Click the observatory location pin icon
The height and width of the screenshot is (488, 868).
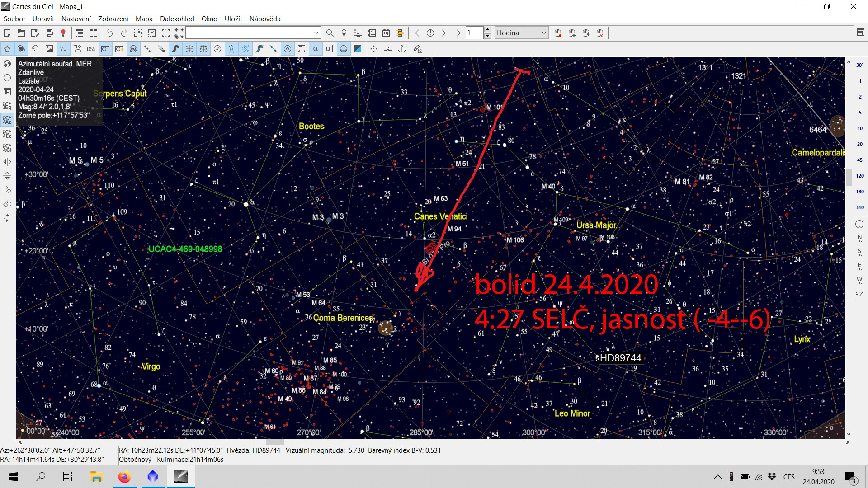point(344,33)
